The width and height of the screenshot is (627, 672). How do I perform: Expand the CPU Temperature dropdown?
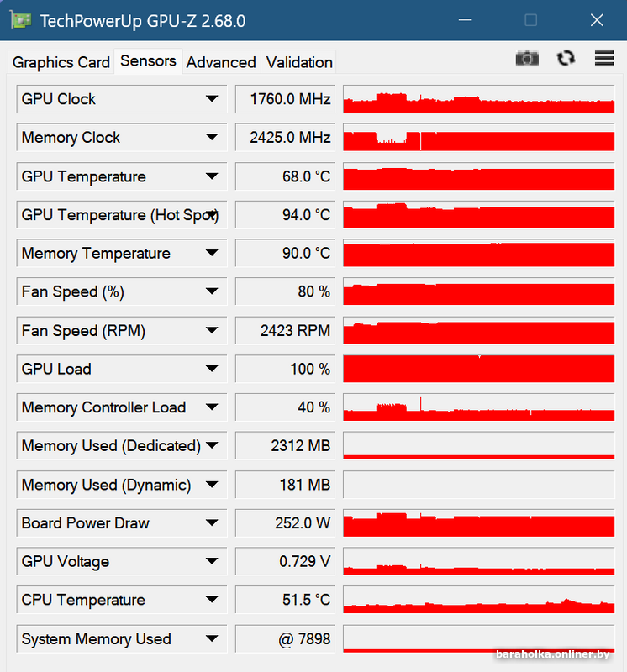(x=212, y=601)
